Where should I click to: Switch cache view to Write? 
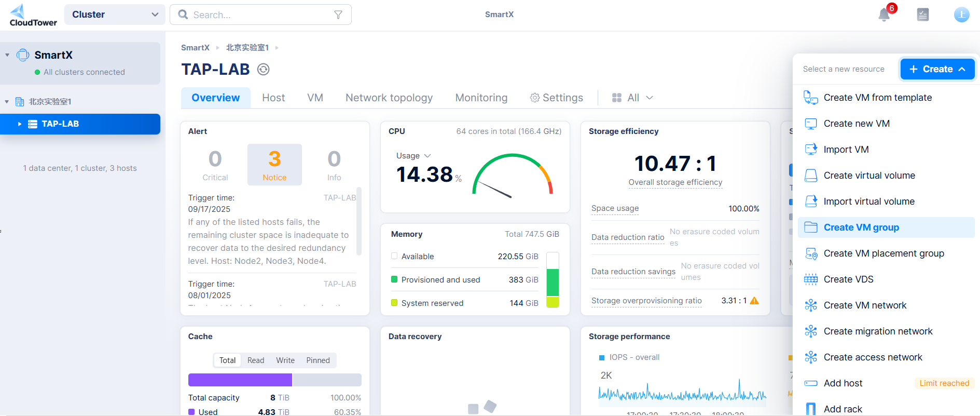[285, 360]
